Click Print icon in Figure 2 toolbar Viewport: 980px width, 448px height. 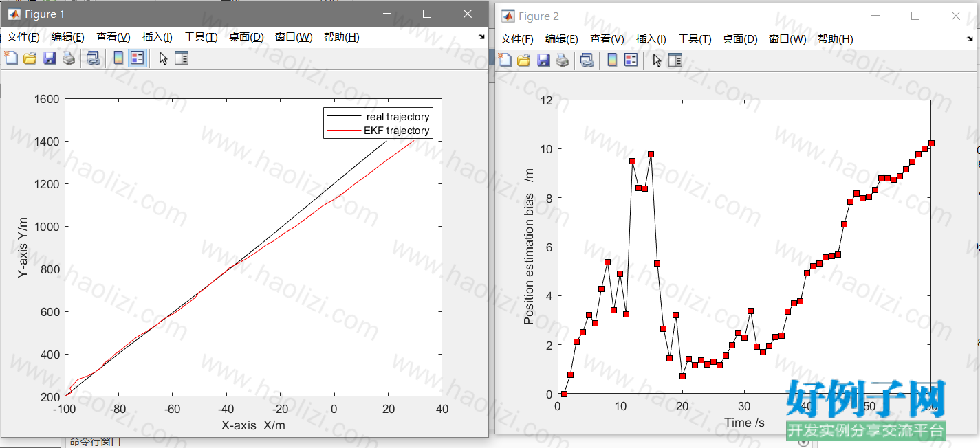click(562, 60)
